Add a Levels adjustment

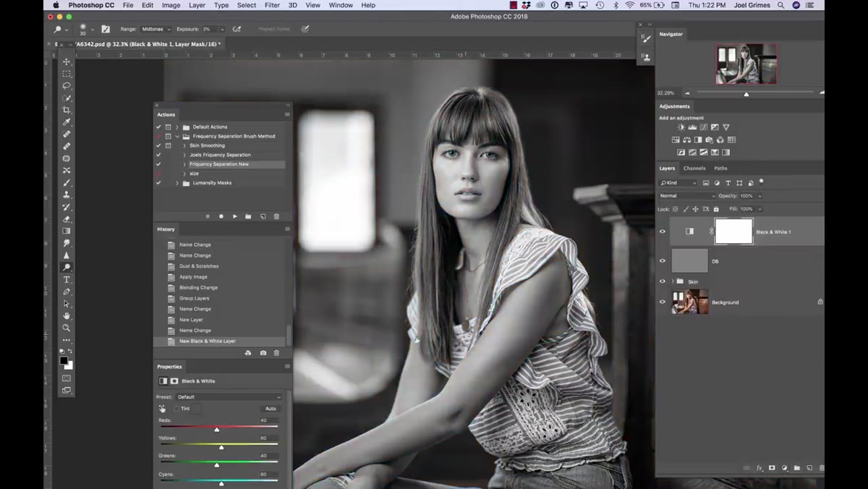coord(692,127)
